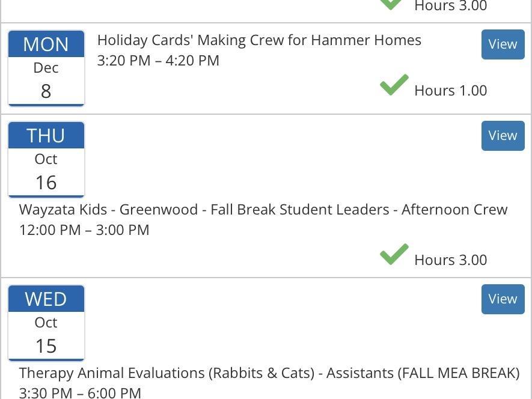Viewport: 532px width, 399px height.
Task: Select day number 16 on the Oct badge
Action: (x=46, y=183)
